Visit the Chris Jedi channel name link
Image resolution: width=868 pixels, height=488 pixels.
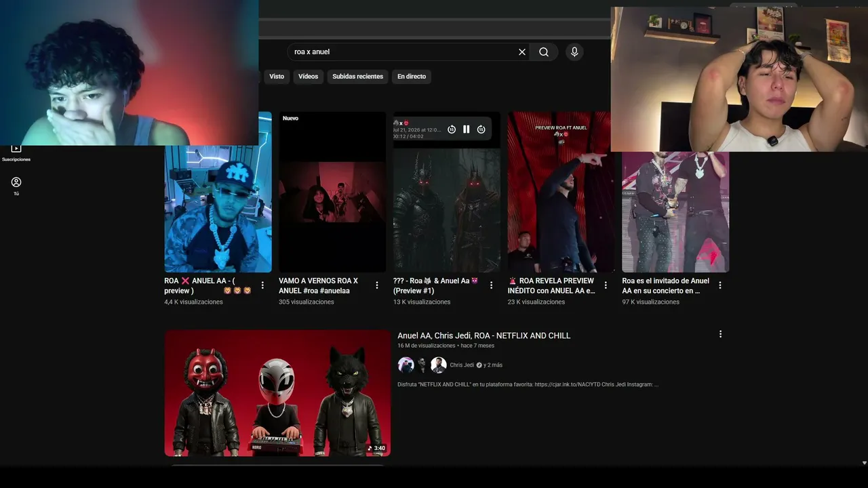click(x=462, y=365)
